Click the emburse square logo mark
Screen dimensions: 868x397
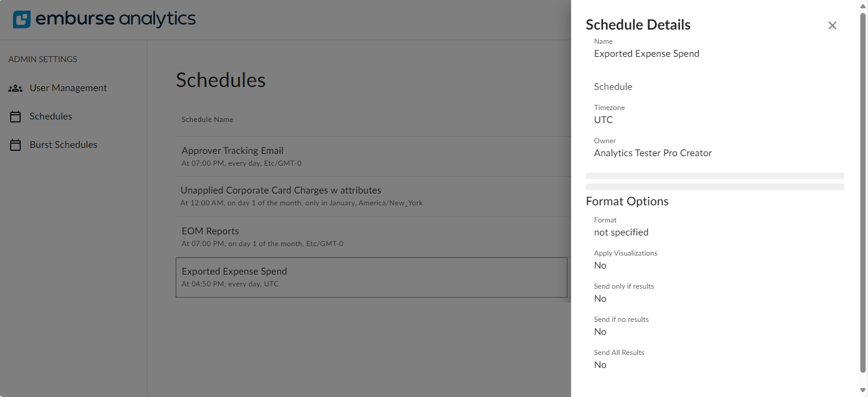click(21, 19)
